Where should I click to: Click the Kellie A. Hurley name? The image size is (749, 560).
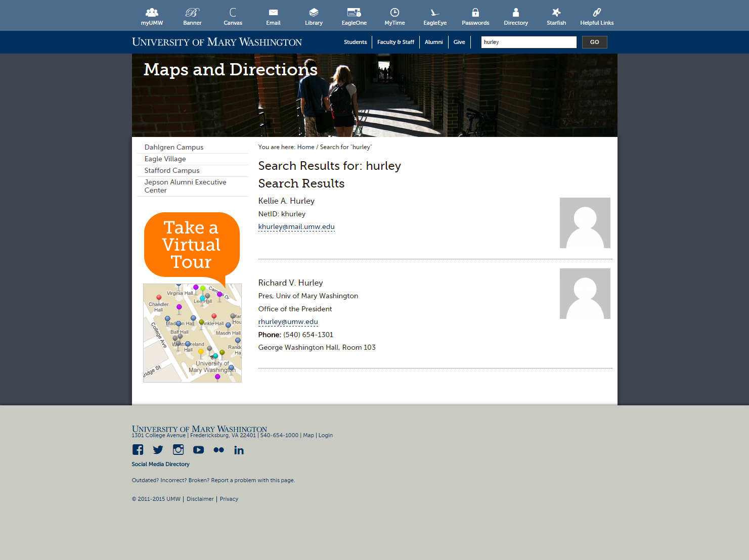(x=286, y=201)
